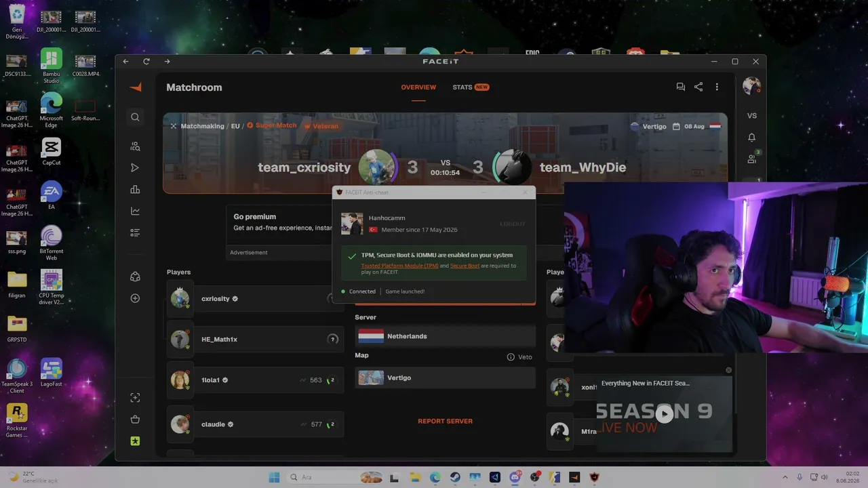Viewport: 868px width, 488px height.
Task: Click LOGOUT in the Anti-cheat window
Action: click(x=513, y=224)
